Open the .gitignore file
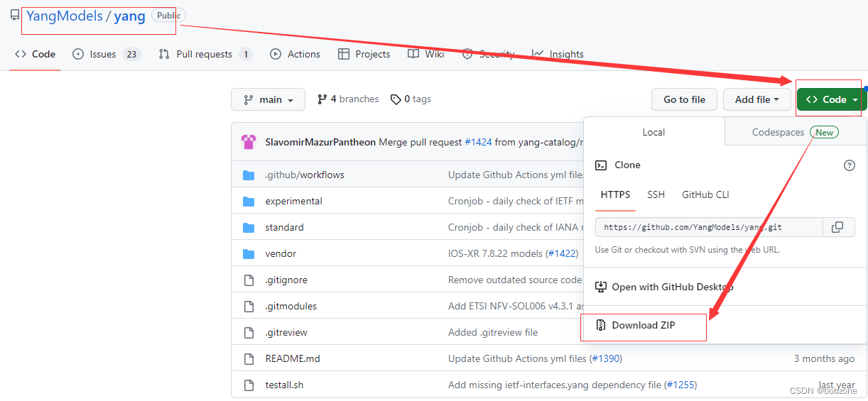This screenshot has width=868, height=401. (x=286, y=280)
